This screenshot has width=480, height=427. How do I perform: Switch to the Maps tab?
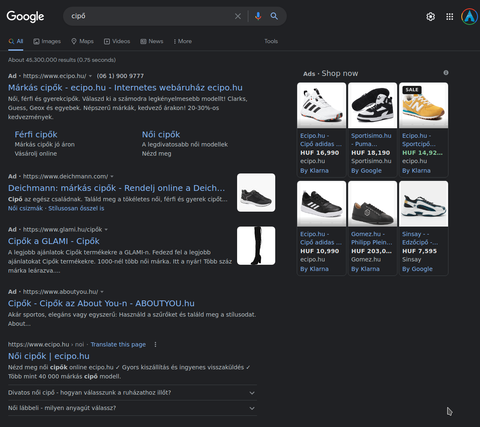pos(82,41)
